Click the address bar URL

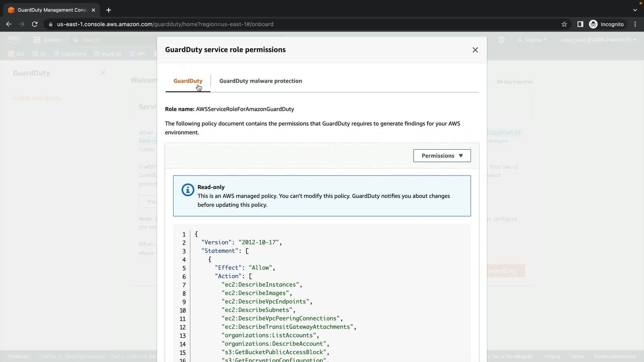pyautogui.click(x=165, y=24)
